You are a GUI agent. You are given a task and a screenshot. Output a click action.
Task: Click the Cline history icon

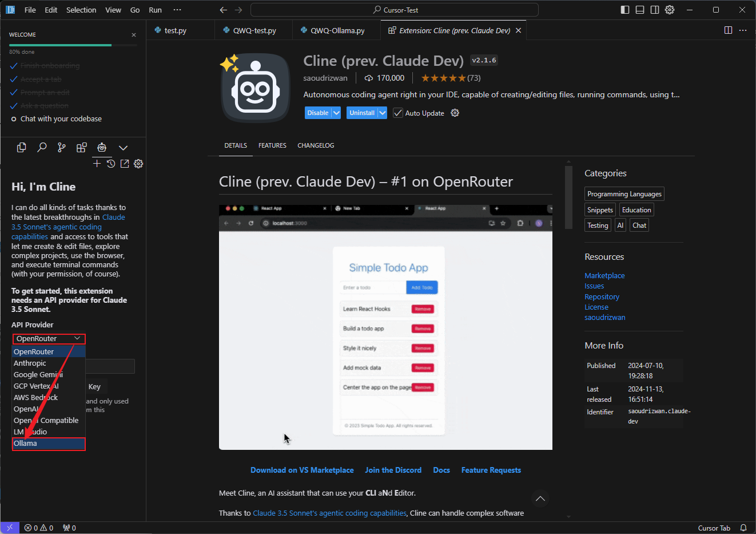click(111, 164)
